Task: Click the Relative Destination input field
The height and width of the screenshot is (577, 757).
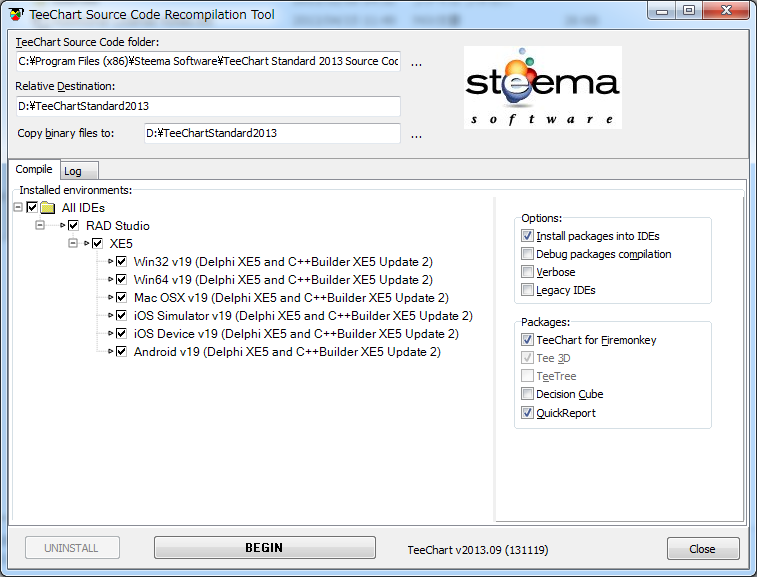Action: point(208,106)
